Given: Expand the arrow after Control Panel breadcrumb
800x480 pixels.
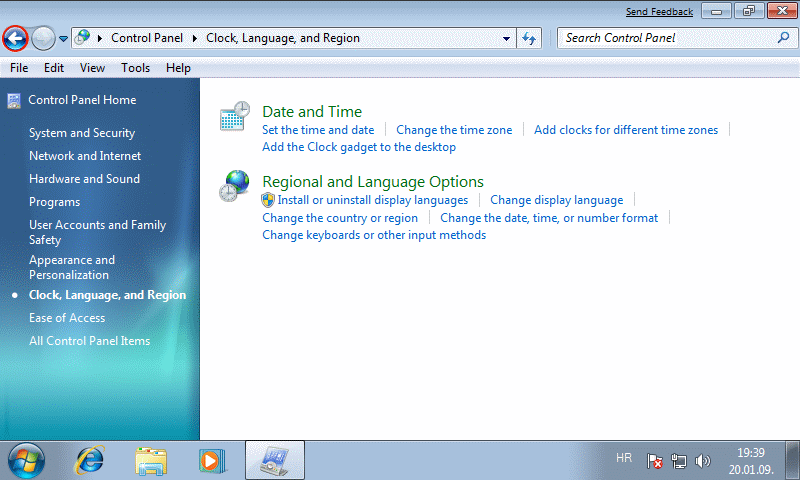Looking at the screenshot, I should 195,38.
